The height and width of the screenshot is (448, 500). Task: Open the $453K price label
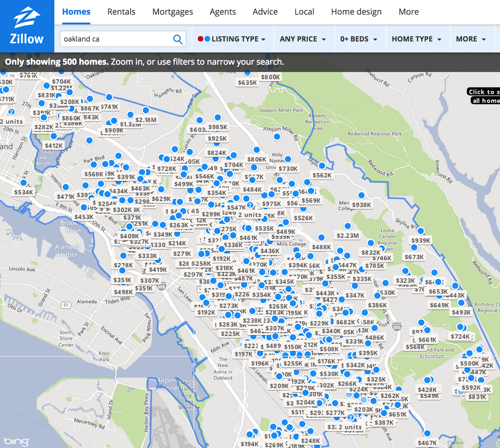click(x=84, y=217)
